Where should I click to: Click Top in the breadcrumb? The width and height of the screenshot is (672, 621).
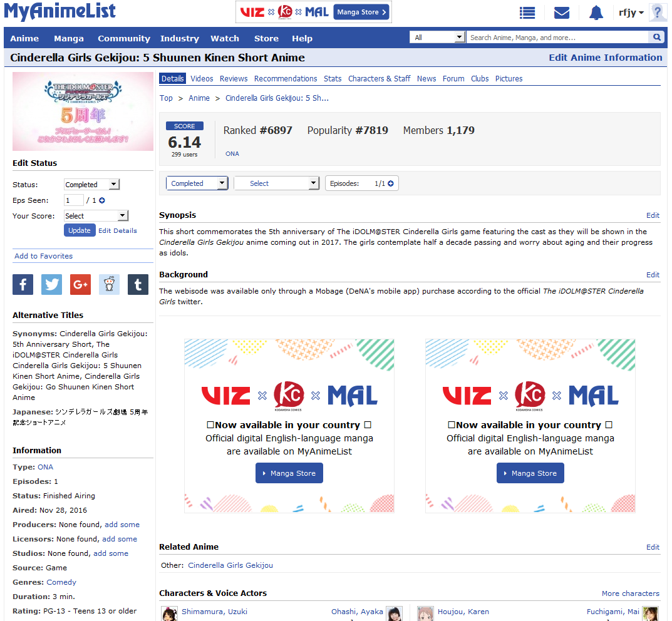click(167, 98)
